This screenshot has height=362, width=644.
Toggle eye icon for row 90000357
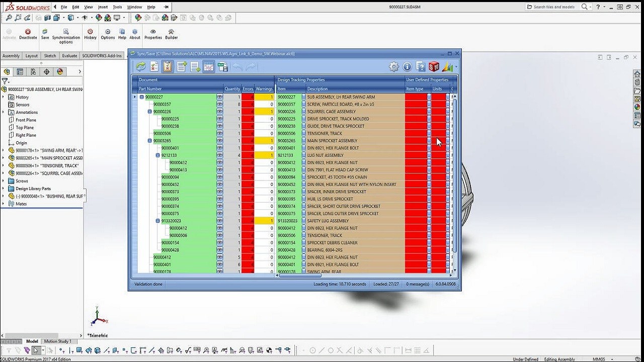pos(219,104)
